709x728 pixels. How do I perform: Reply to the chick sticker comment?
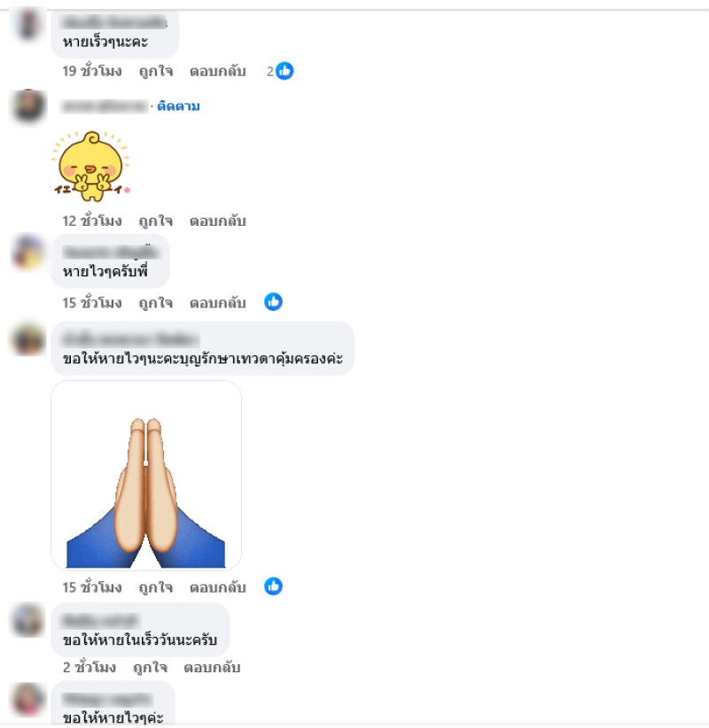tap(217, 221)
